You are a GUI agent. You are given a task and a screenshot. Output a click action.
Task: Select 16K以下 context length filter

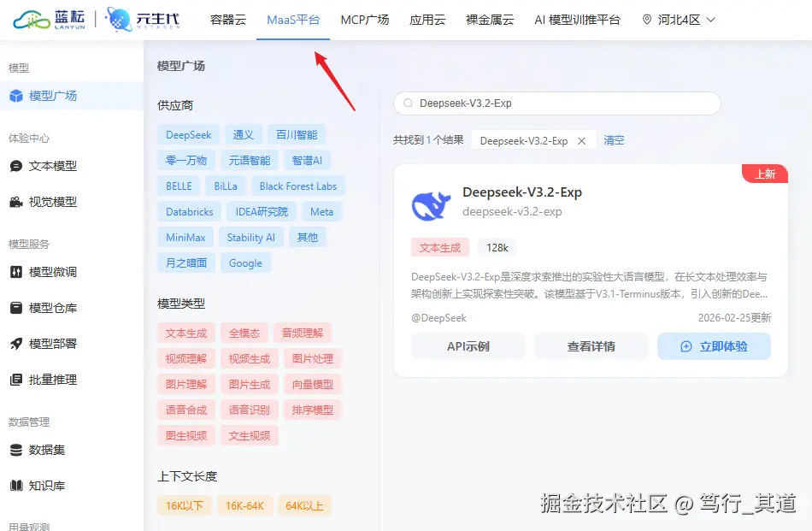185,505
